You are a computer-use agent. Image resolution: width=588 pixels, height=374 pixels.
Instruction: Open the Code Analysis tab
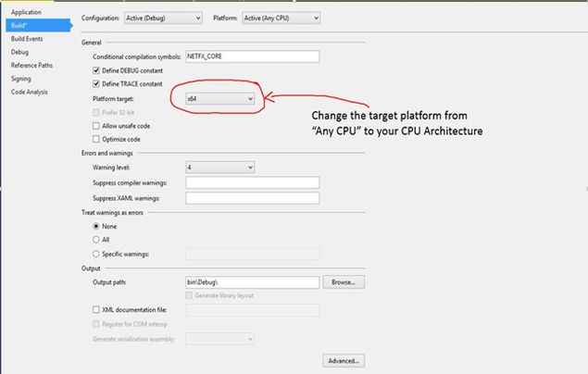pos(30,92)
